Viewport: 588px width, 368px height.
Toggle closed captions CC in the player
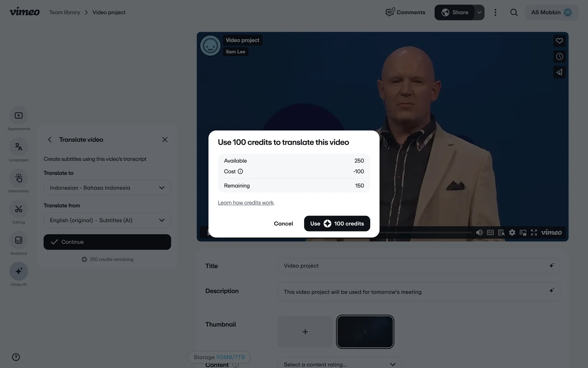coord(490,232)
